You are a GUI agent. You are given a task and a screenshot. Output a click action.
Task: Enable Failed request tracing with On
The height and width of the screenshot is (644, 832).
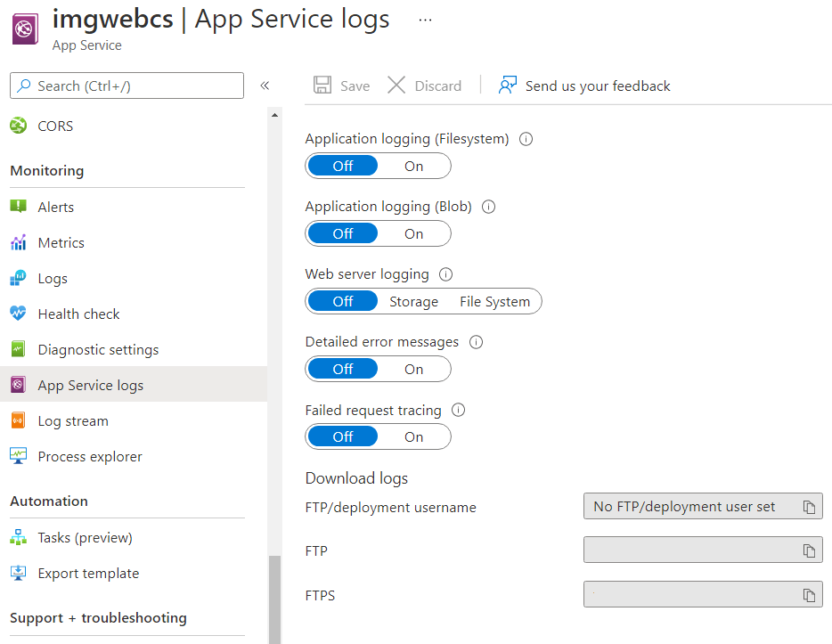tap(414, 436)
